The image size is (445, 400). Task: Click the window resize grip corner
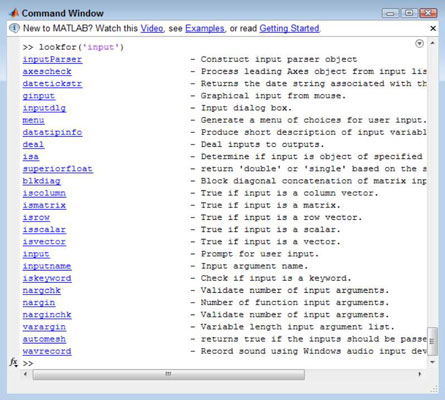point(434,389)
